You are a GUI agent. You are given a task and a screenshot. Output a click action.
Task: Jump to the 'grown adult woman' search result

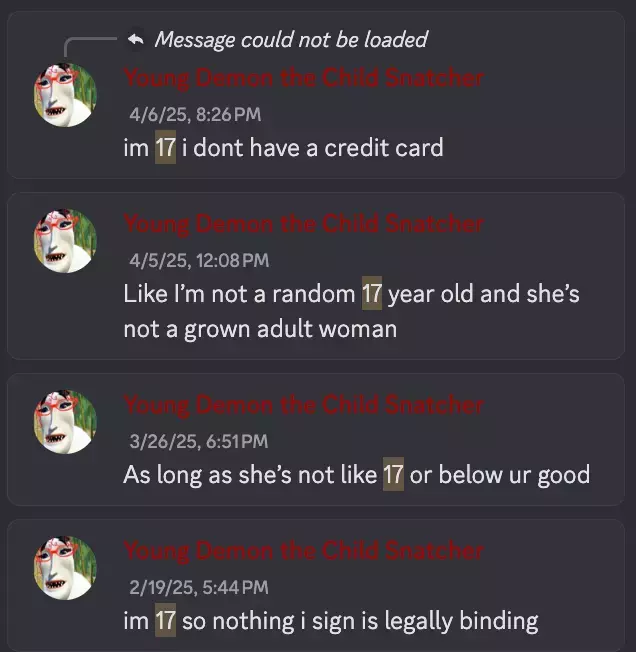pyautogui.click(x=316, y=276)
